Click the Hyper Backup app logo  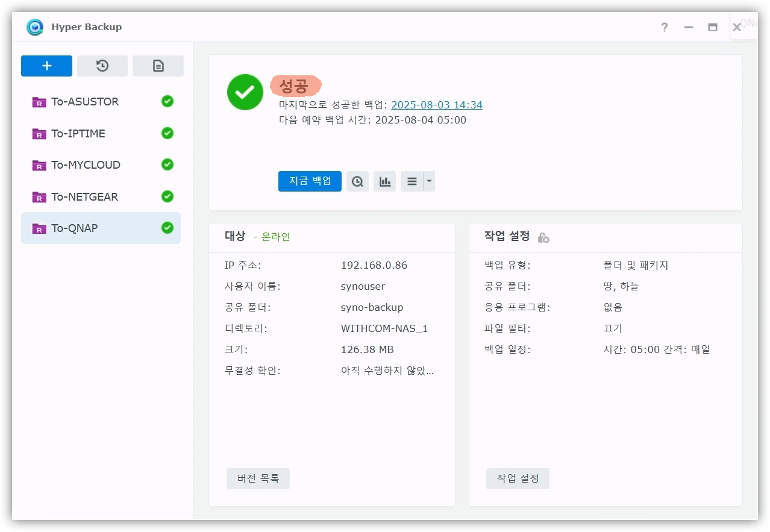click(35, 27)
